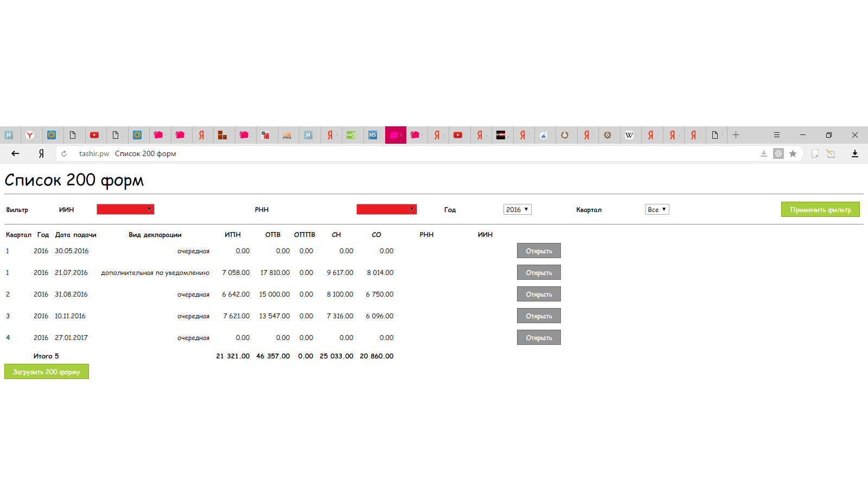Open the Год dropdown showing 2016
Screen dimensions: 868x488
(x=517, y=209)
